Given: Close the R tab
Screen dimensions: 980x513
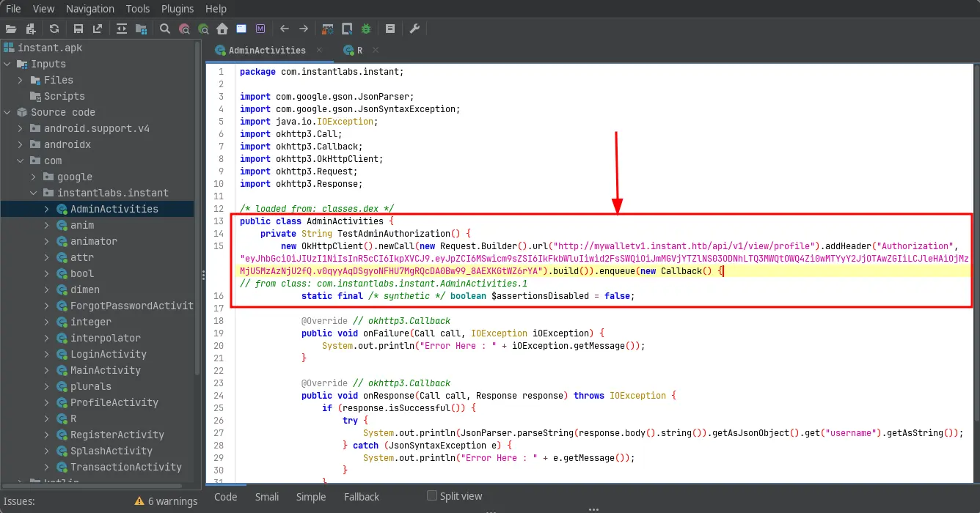Looking at the screenshot, I should click(376, 50).
